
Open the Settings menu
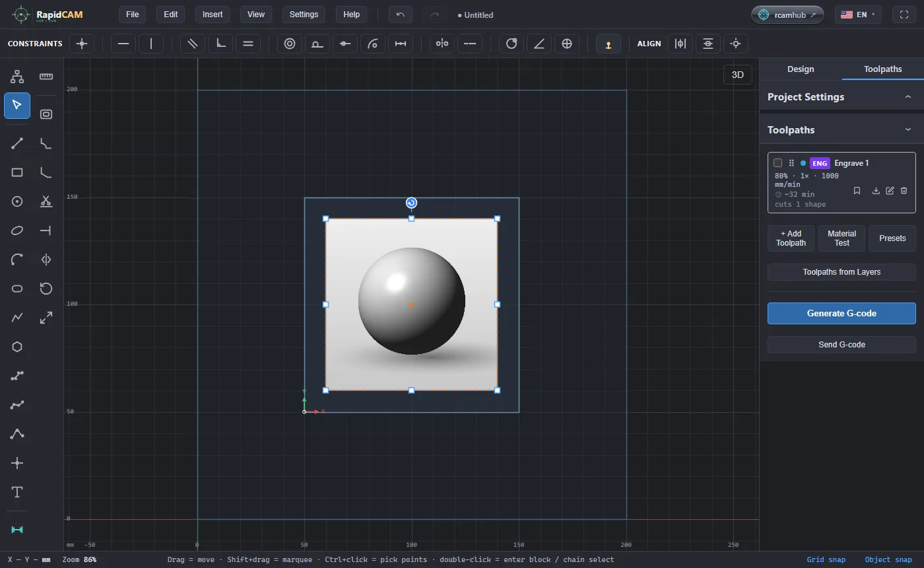[304, 15]
